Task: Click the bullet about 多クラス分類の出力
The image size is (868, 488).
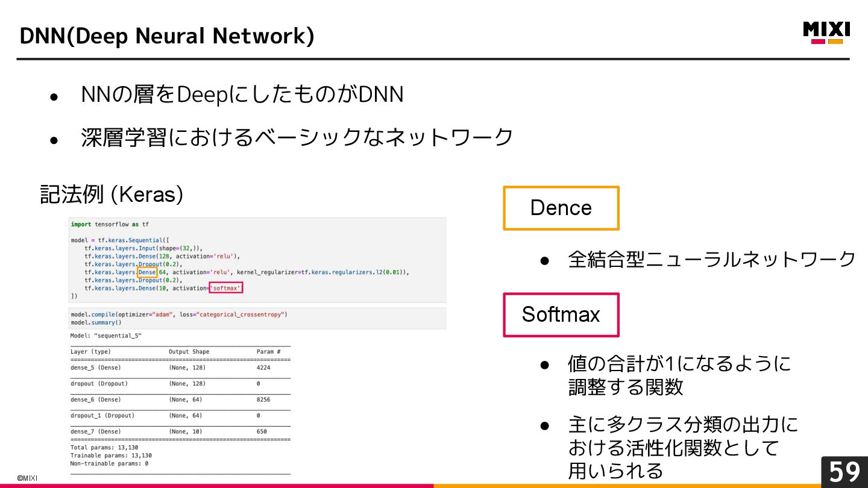Action: [683, 447]
